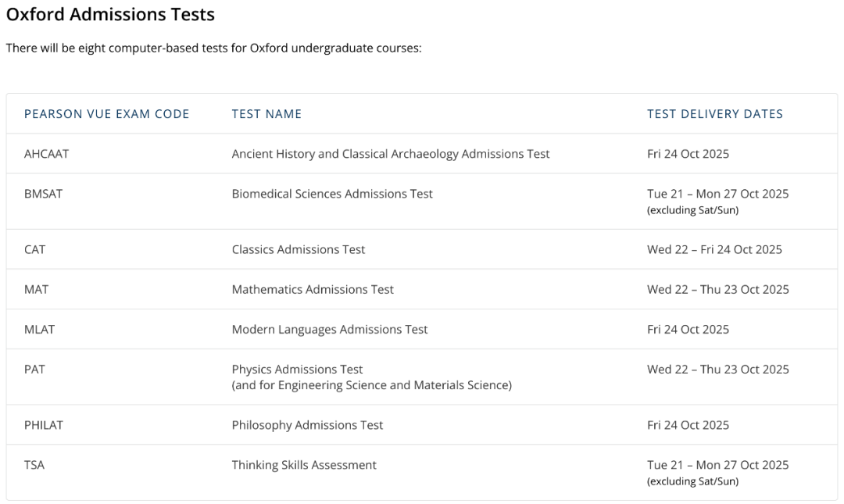Select Modern Languages Admissions Test name
The height and width of the screenshot is (504, 844).
(x=330, y=329)
